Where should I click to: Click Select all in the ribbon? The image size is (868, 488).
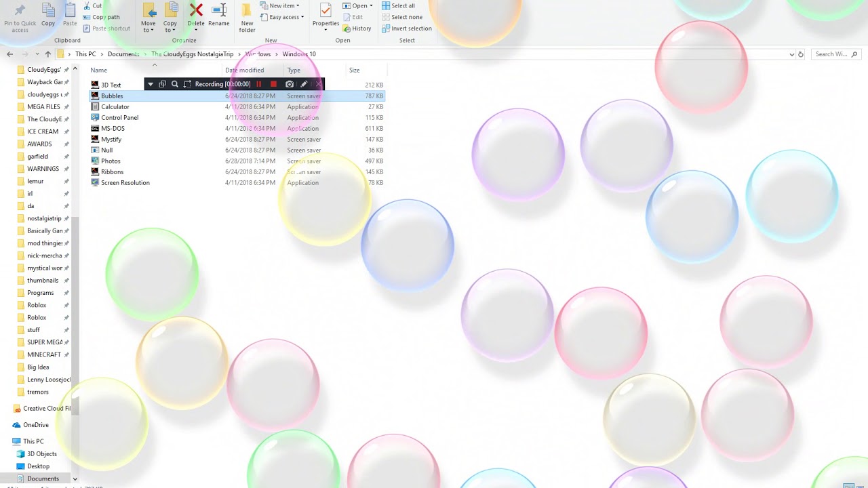click(398, 5)
